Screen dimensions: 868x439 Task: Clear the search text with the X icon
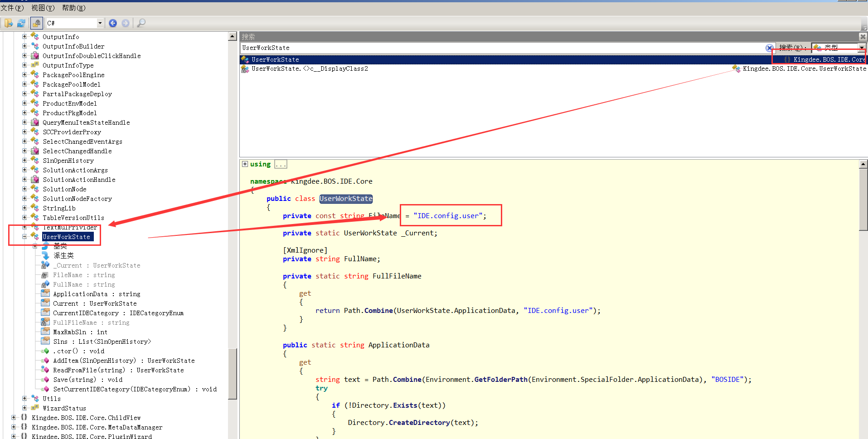click(x=769, y=48)
